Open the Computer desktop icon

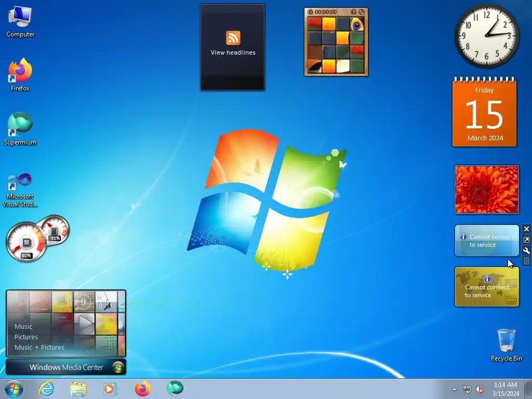(20, 22)
